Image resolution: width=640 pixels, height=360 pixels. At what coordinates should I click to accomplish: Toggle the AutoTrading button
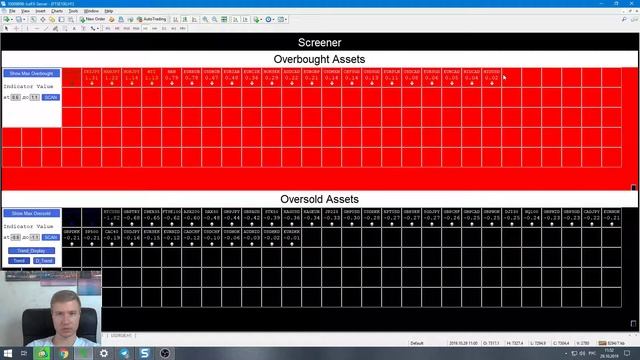[151, 19]
